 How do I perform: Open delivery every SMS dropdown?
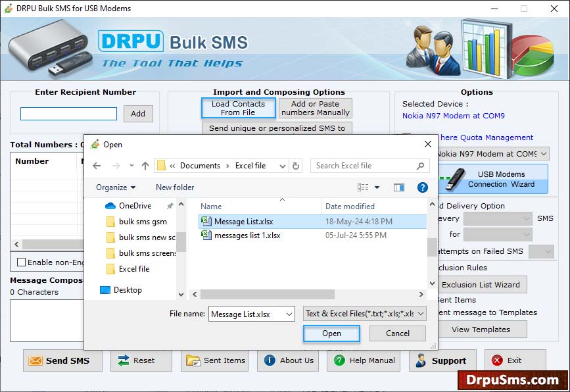(x=498, y=218)
